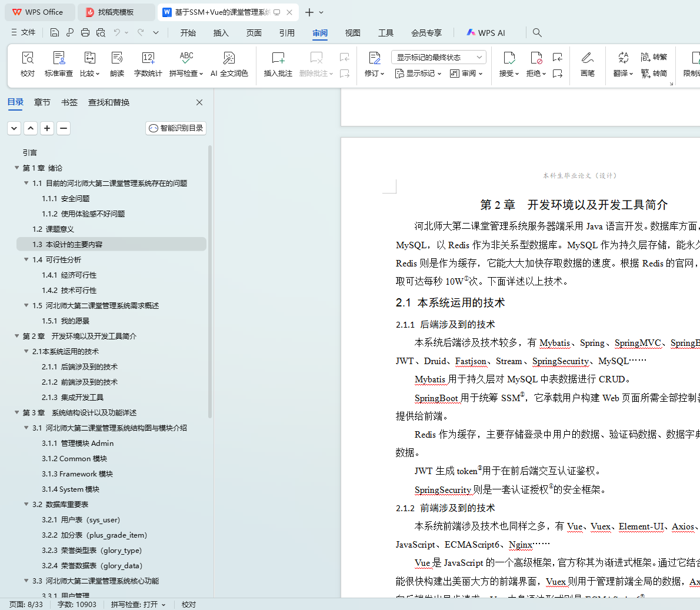Open the 视图 ribbon tab

click(353, 33)
